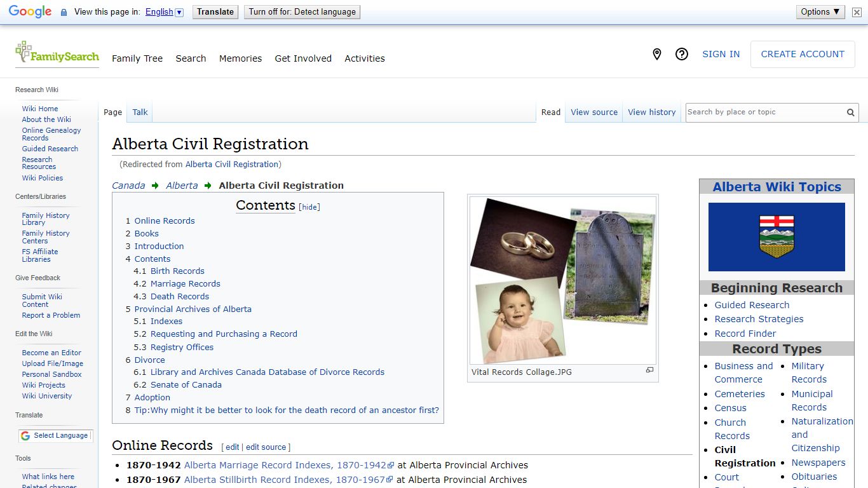Select the Read tab
The image size is (868, 488).
[x=551, y=112]
